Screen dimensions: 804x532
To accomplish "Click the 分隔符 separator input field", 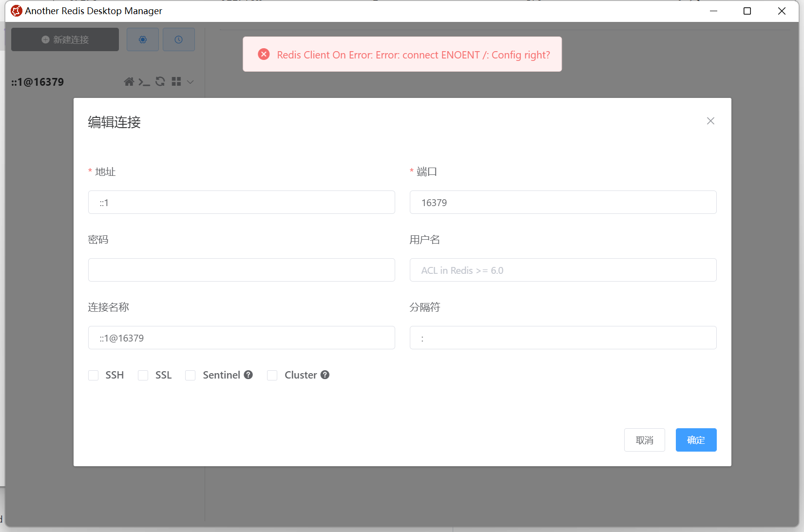I will (x=563, y=338).
